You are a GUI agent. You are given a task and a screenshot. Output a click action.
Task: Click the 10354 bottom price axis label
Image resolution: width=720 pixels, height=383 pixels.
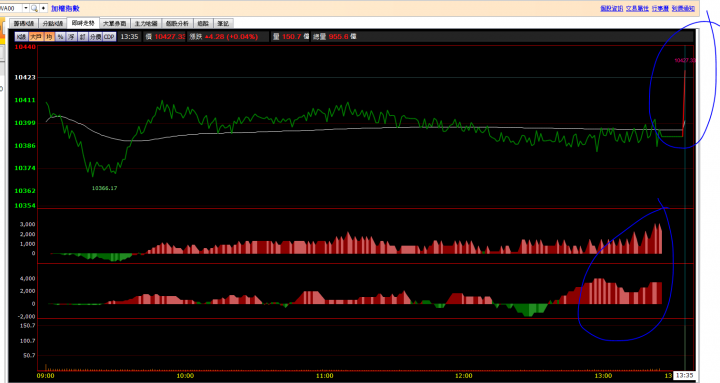pos(25,205)
